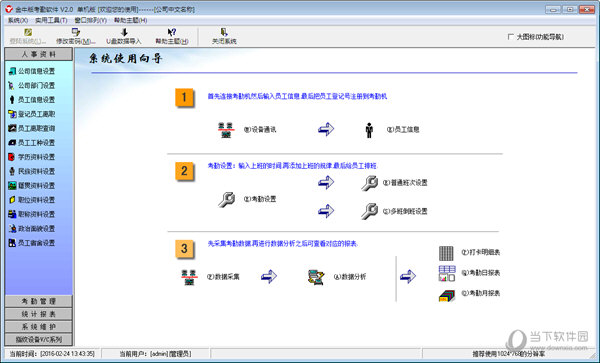Open 员工信息设置 in the sidebar
Image resolution: width=600 pixels, height=363 pixels.
tap(32, 100)
